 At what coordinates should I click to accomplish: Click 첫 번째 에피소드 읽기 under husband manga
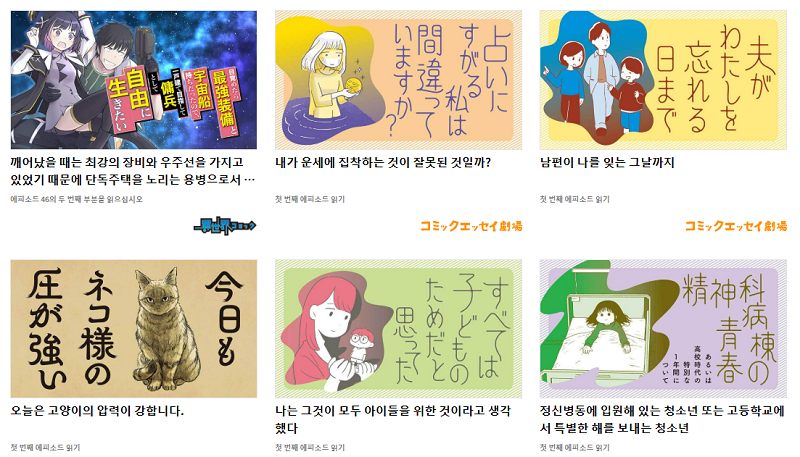(x=574, y=199)
